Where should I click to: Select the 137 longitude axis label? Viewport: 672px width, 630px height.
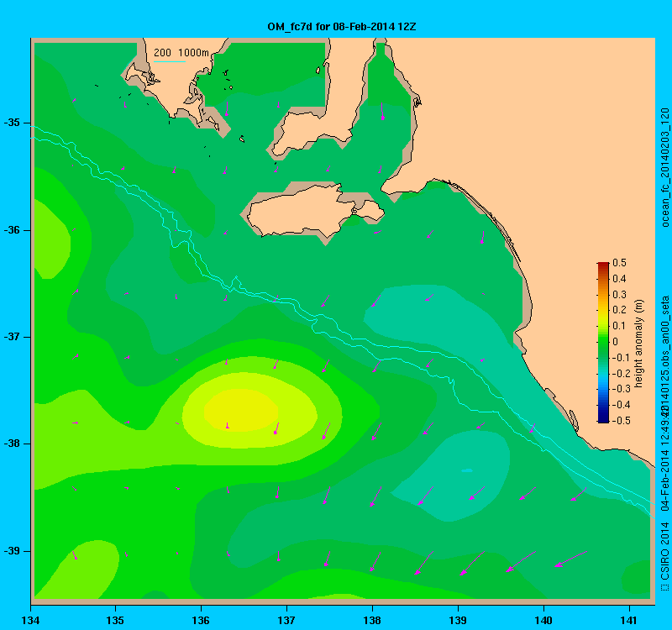point(286,620)
